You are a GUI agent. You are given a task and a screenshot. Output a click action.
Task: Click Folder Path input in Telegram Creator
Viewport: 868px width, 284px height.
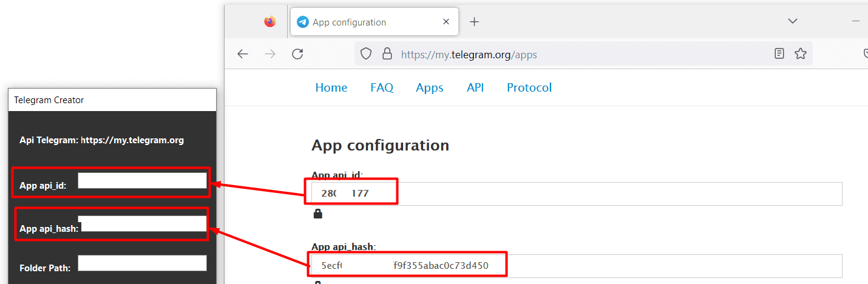click(142, 263)
